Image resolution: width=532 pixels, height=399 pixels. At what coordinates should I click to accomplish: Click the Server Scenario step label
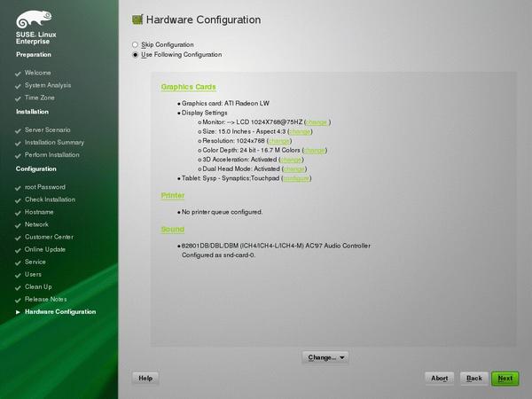(48, 130)
